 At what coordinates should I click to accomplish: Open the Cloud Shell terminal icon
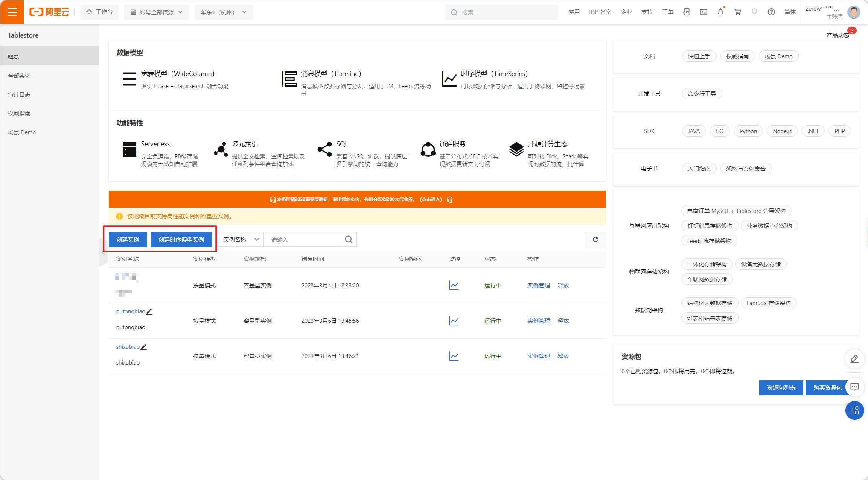pos(704,12)
